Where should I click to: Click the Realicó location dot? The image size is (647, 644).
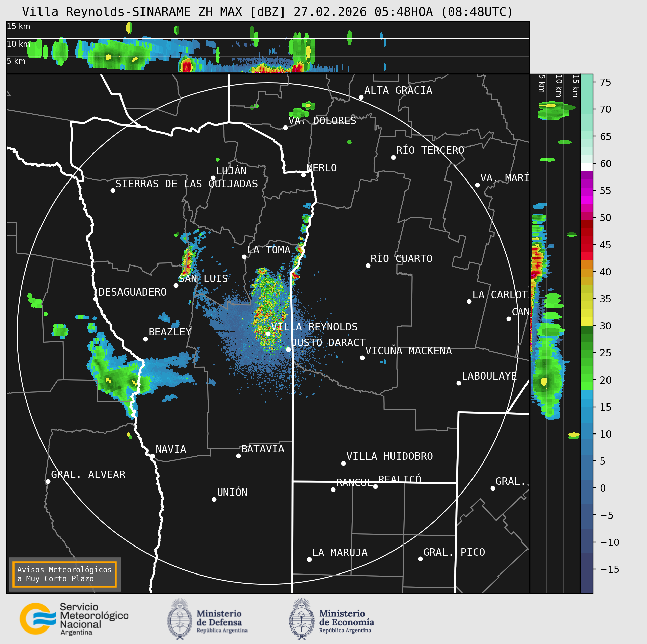(x=375, y=486)
